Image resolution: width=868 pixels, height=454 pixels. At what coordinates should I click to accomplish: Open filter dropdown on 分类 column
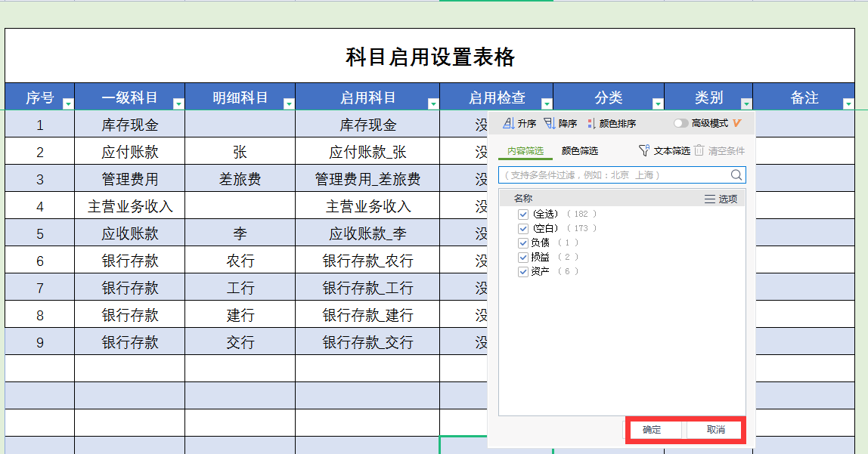(x=658, y=103)
